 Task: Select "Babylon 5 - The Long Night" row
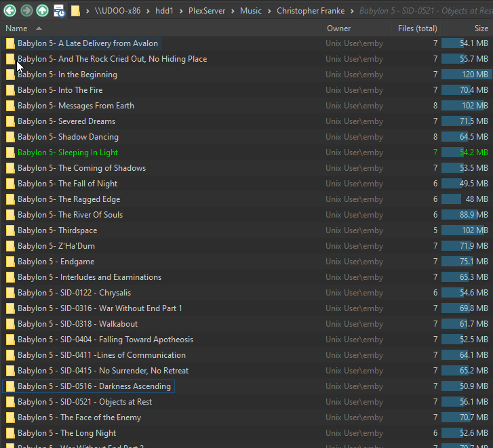coord(247,433)
